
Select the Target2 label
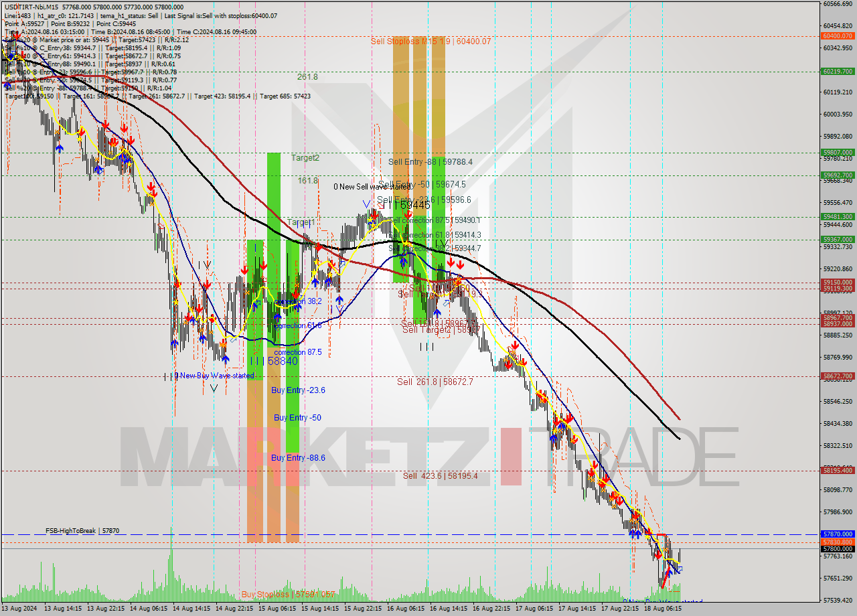click(305, 158)
